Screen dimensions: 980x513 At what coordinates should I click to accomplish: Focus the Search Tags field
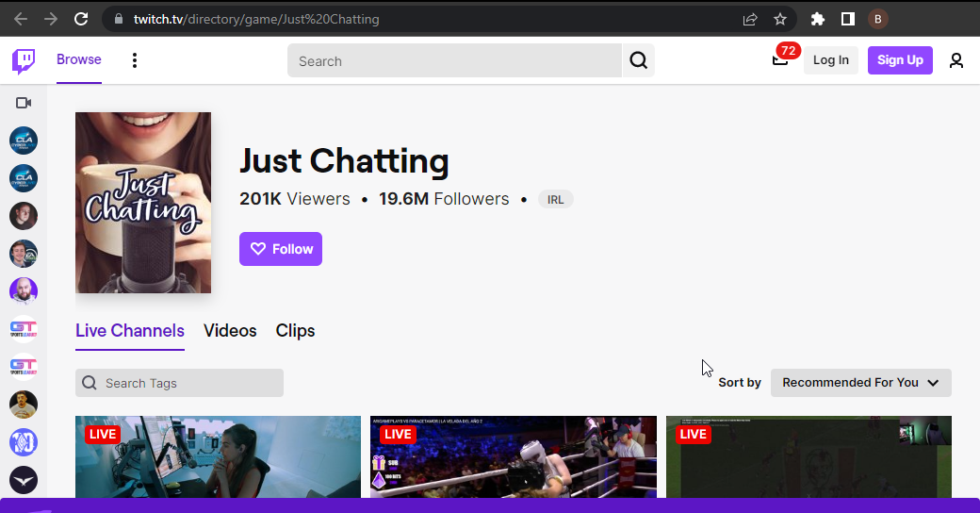[x=179, y=383]
